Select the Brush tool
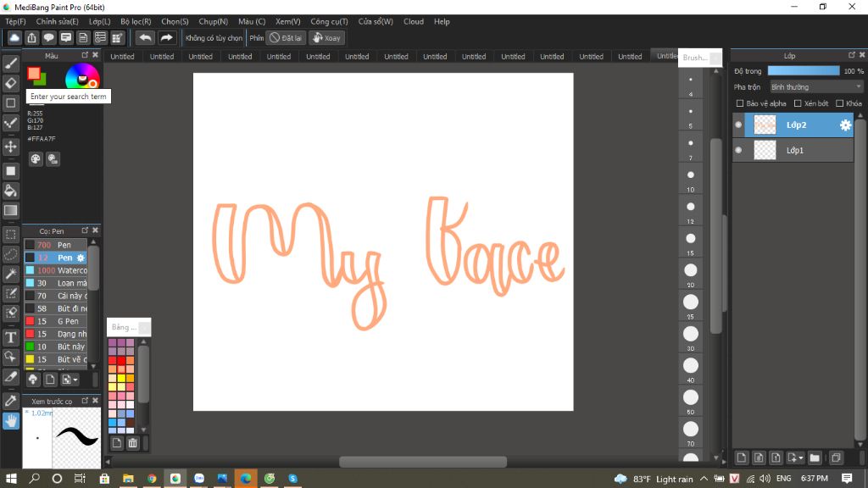 [10, 64]
